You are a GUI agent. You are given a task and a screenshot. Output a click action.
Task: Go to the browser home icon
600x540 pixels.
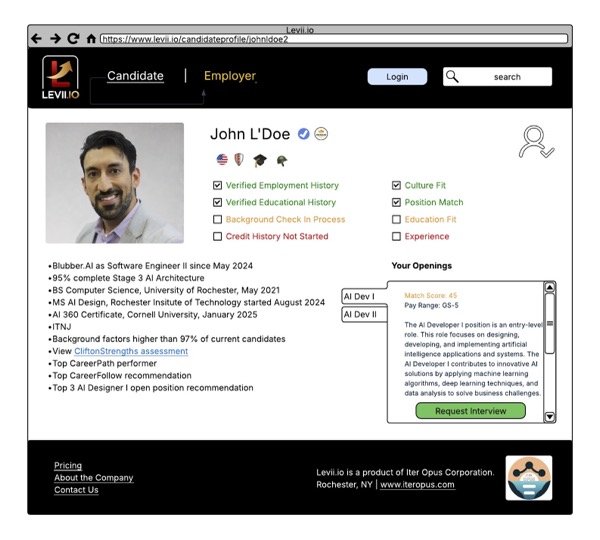(x=91, y=39)
